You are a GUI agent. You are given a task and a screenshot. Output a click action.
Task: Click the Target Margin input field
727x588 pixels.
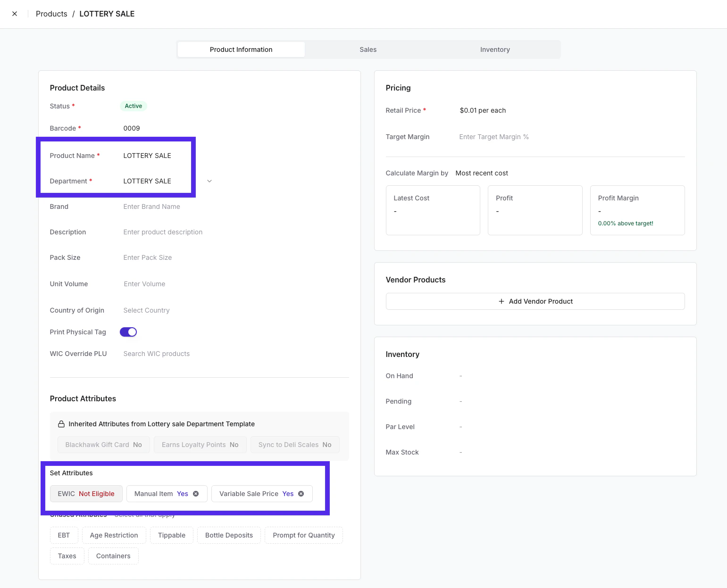click(x=494, y=137)
